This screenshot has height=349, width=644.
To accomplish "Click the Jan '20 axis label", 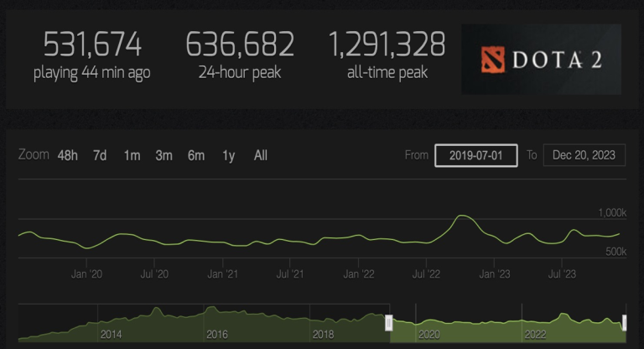I will click(x=86, y=273).
